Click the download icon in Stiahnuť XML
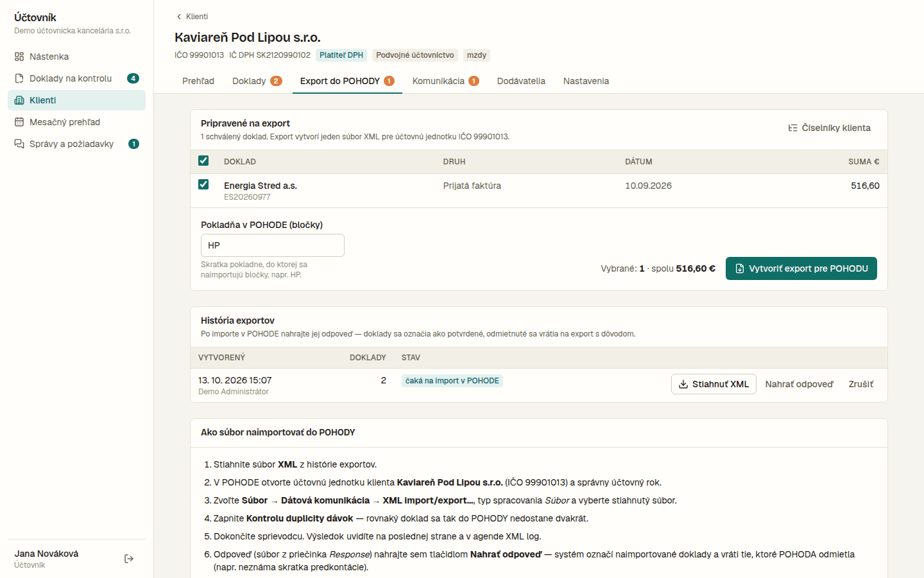The height and width of the screenshot is (578, 924). [x=683, y=384]
